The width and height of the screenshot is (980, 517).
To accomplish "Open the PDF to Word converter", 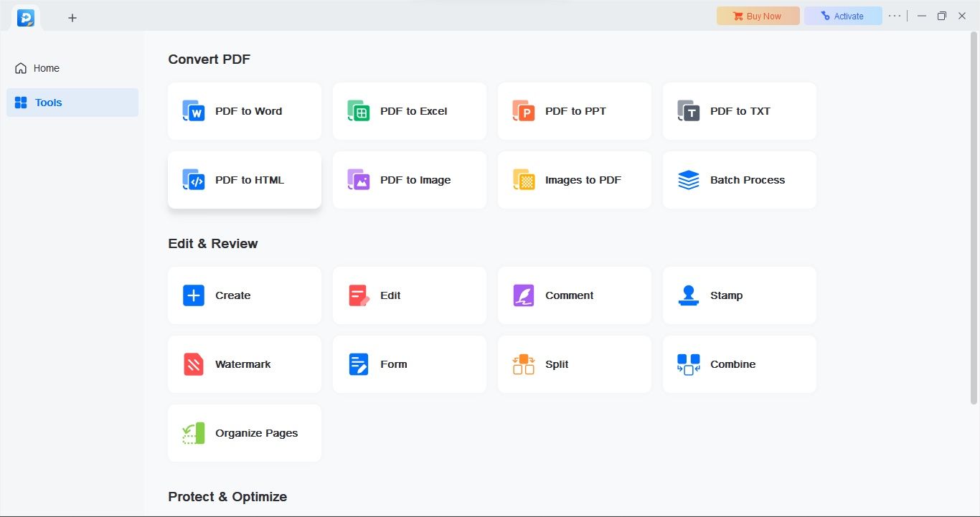I will coord(244,111).
